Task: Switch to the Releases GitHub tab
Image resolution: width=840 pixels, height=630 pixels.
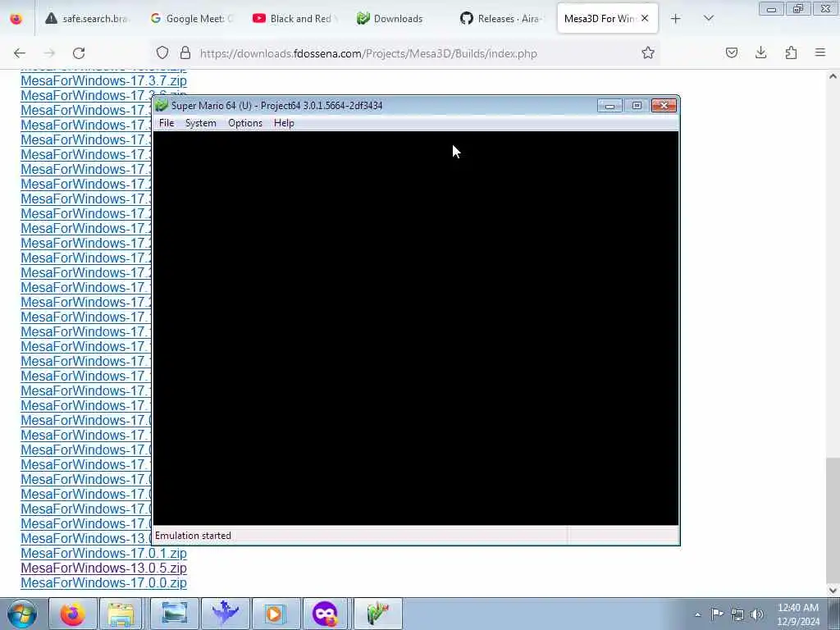Action: 502,19
